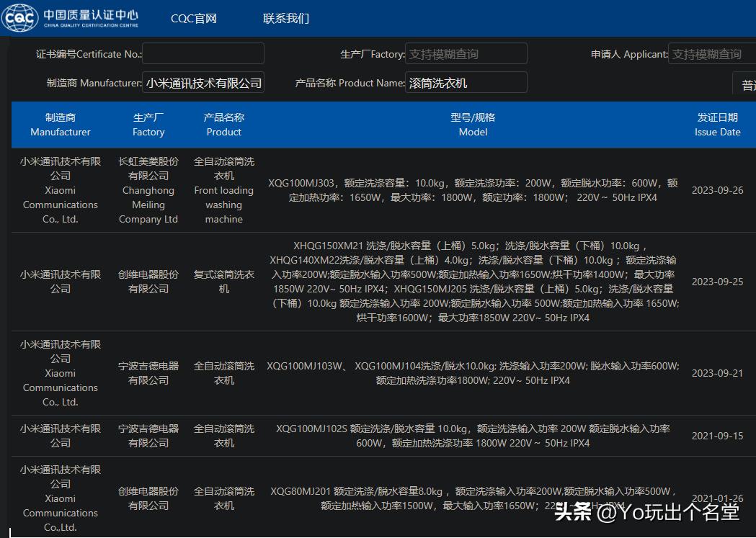Click the Changhong Meiling Company Ltd factory cell

tap(148, 190)
